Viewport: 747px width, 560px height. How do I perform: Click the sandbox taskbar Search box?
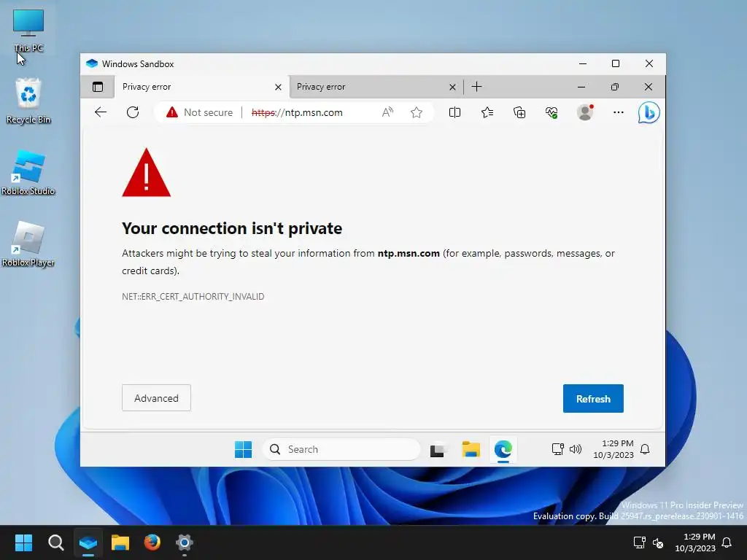coord(341,449)
